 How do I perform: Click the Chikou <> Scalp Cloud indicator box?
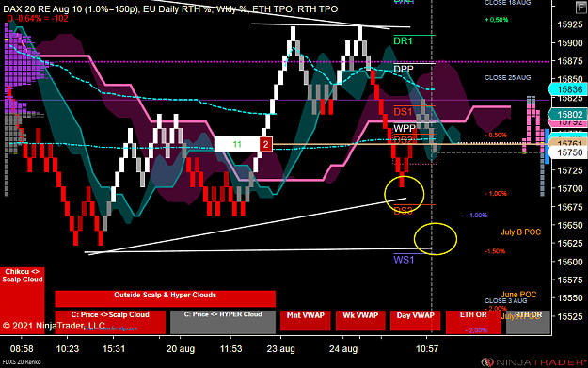pyautogui.click(x=23, y=300)
